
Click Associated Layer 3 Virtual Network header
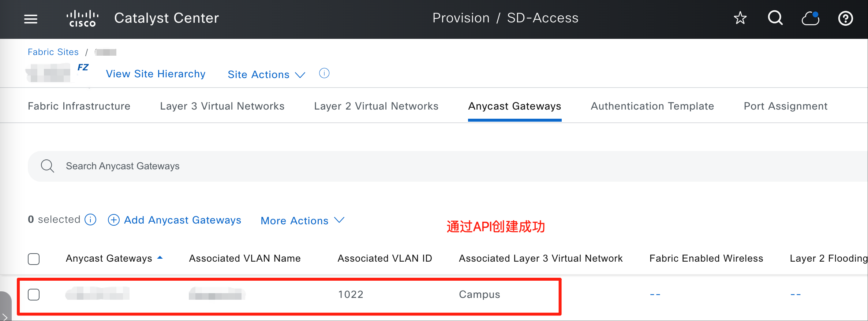click(x=540, y=258)
